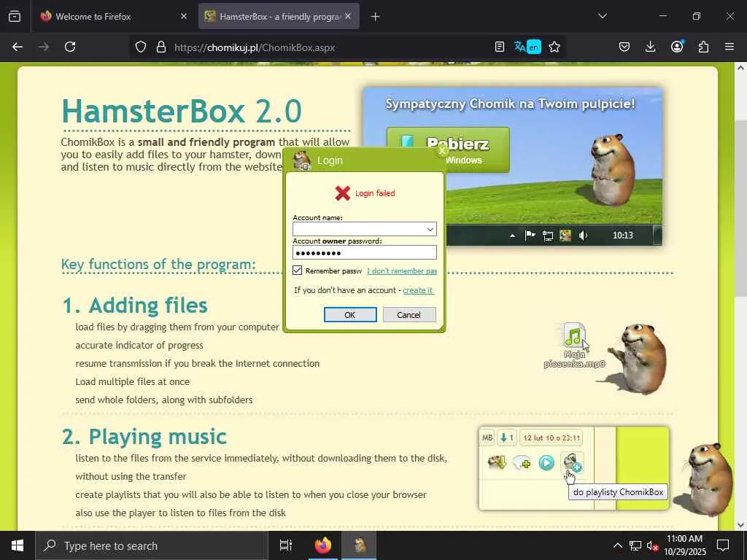Viewport: 747px width, 560px height.
Task: Click the do playlisty ChomikBox tooltip
Action: point(618,492)
